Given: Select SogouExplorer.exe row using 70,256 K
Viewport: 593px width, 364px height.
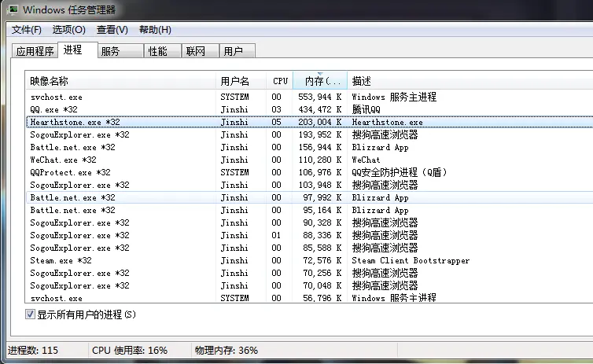Looking at the screenshot, I should point(309,273).
